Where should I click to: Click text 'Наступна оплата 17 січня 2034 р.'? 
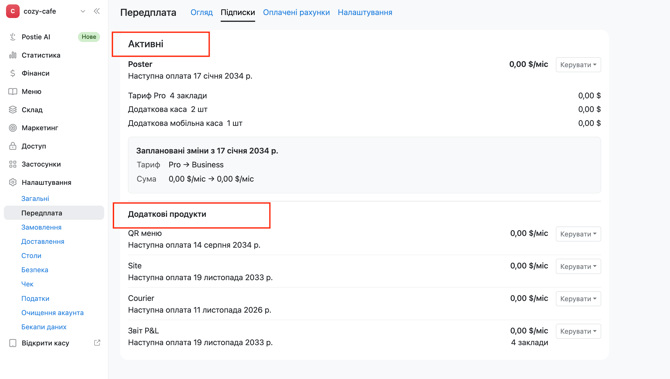point(190,76)
